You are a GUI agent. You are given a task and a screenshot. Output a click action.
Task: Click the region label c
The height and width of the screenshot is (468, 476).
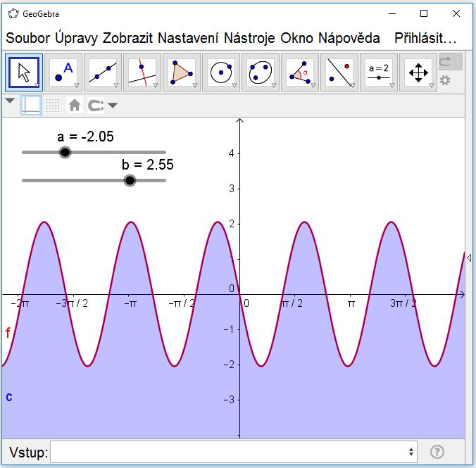tap(9, 397)
